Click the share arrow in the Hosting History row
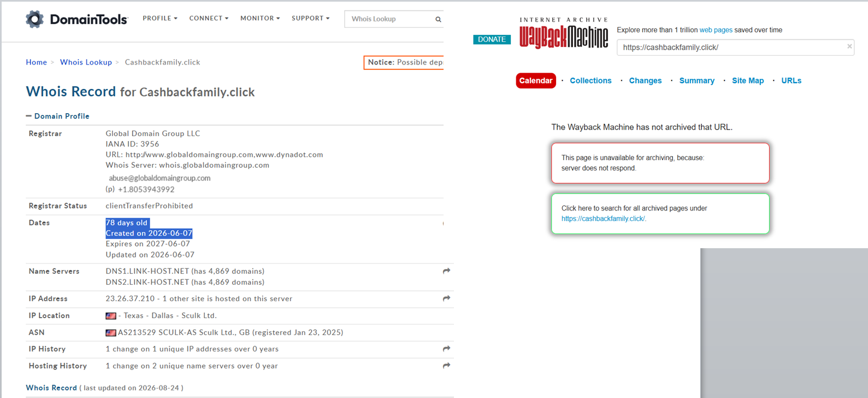The image size is (868, 398). 446,366
